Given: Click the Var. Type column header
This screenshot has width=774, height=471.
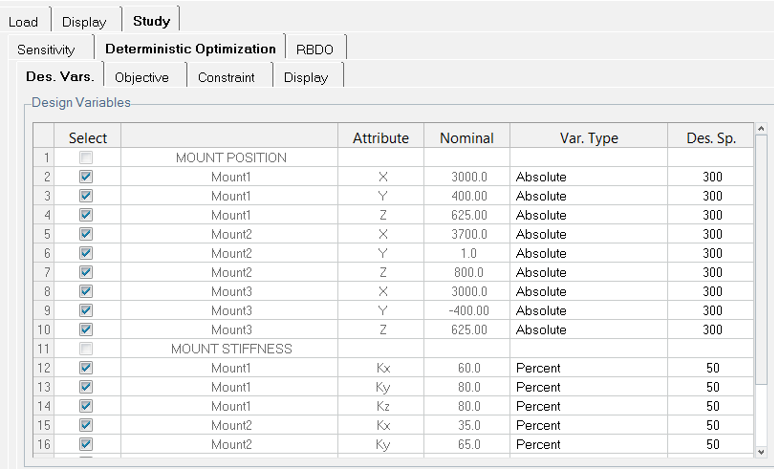Looking at the screenshot, I should point(588,138).
